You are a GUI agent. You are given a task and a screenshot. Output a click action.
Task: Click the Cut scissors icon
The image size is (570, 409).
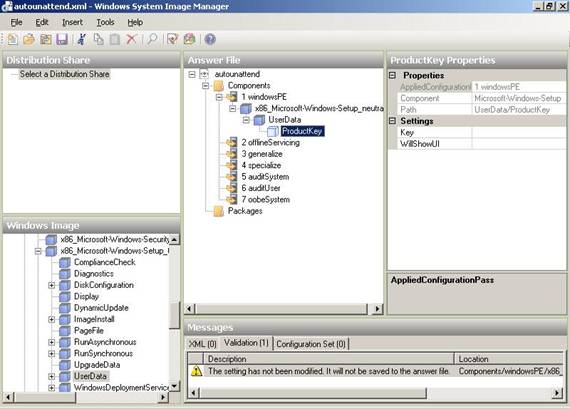[82, 39]
